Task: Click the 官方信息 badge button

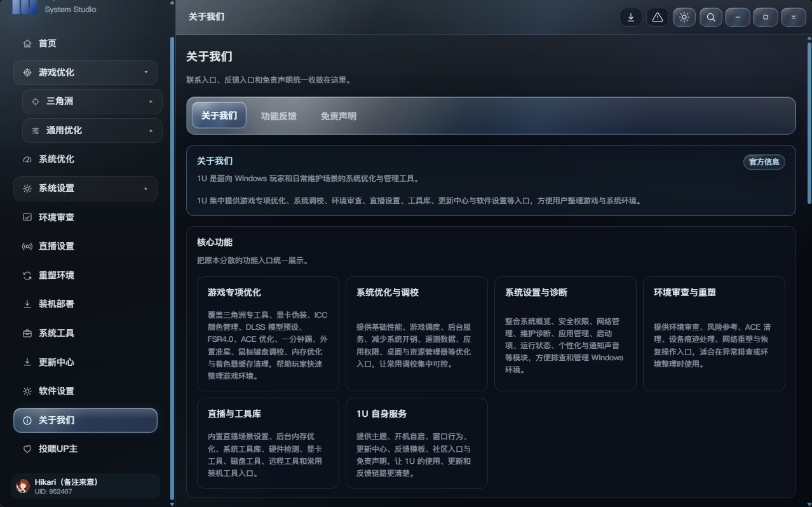Action: coord(764,162)
